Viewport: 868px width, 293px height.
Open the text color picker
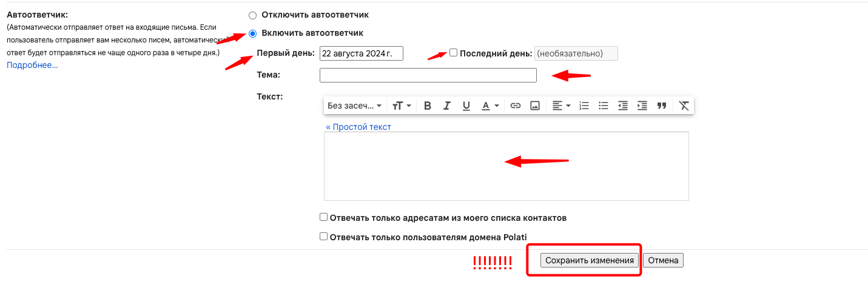[x=490, y=106]
